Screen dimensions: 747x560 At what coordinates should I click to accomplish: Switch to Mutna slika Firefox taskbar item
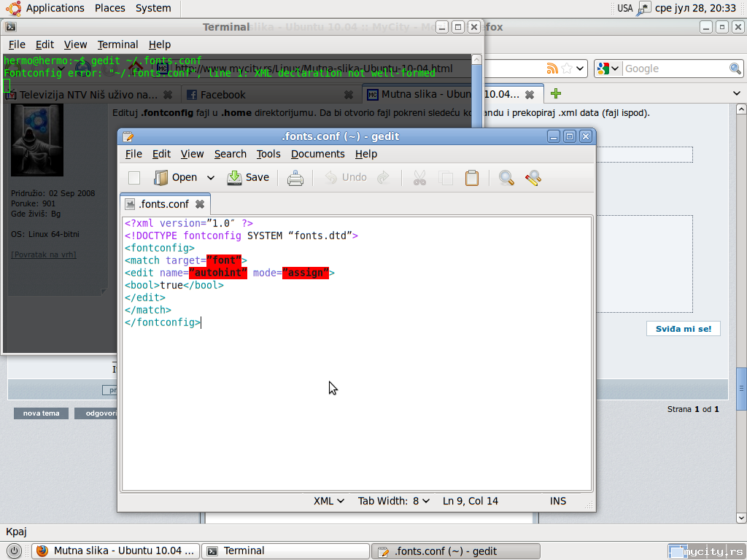tap(115, 551)
